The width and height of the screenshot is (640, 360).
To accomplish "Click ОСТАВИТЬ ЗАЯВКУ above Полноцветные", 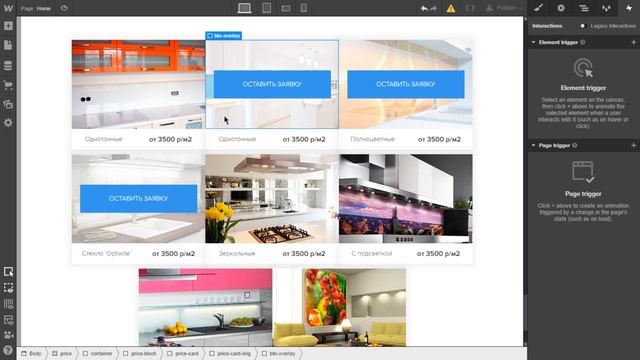I will [406, 84].
